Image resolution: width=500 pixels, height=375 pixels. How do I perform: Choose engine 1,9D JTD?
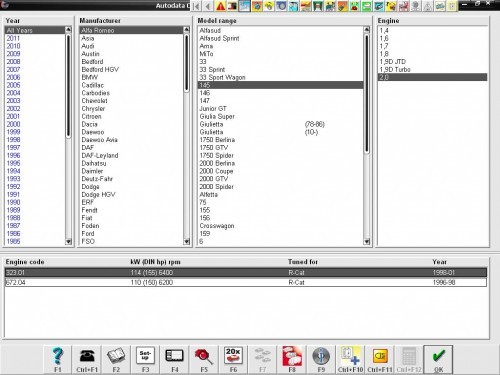click(x=393, y=62)
